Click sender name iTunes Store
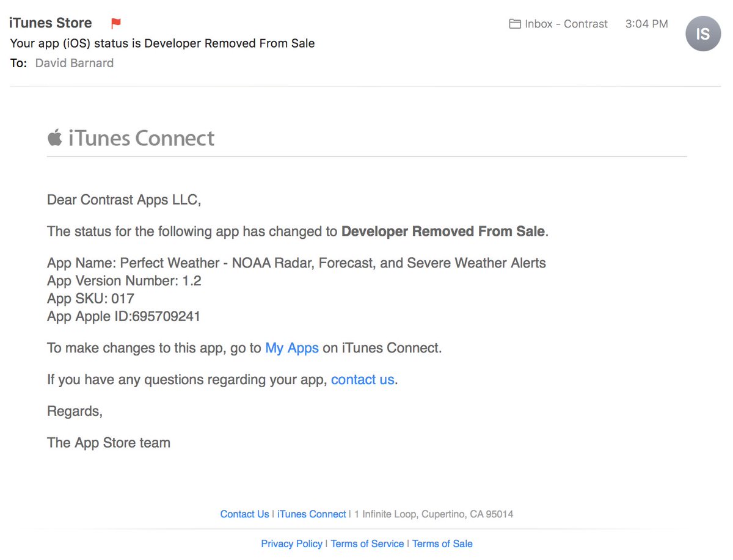 tap(51, 23)
